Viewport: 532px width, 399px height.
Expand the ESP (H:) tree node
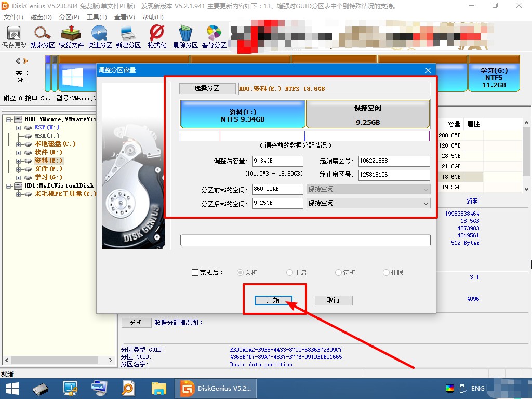tap(18, 128)
